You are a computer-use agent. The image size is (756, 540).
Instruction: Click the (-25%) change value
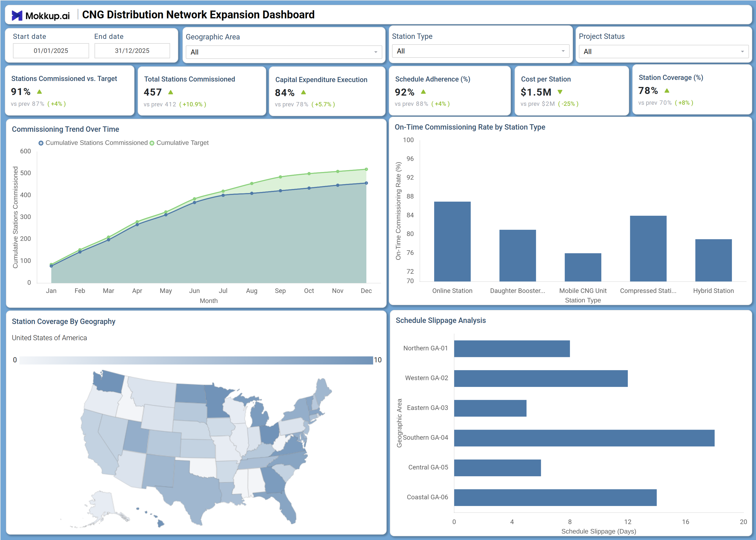pos(568,104)
